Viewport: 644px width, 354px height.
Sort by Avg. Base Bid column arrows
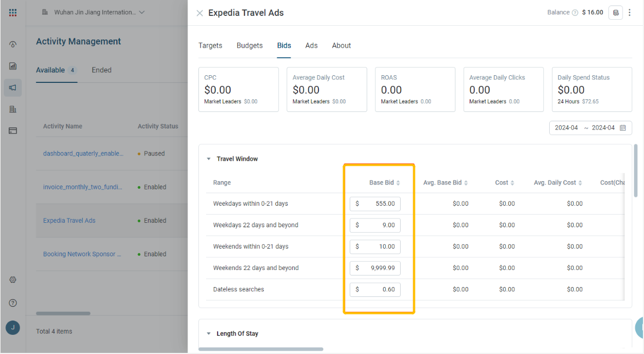466,183
